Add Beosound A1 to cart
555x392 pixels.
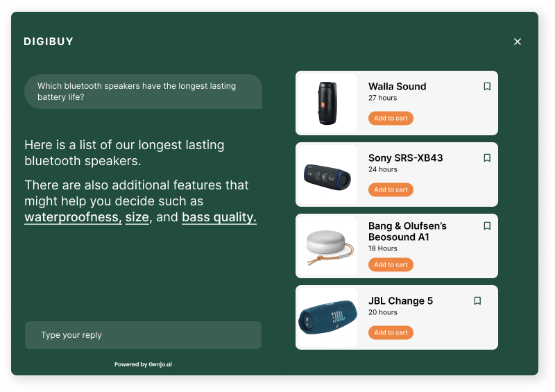coord(391,264)
